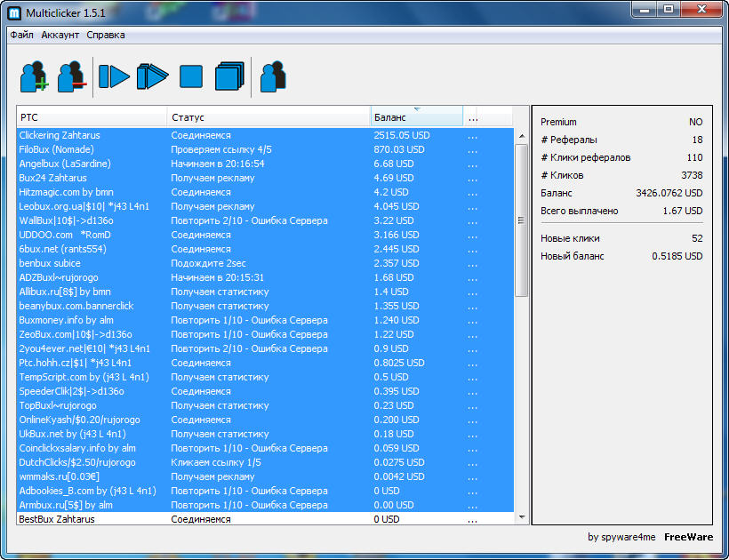Select the WallBux|10$|->d136o row
The width and height of the screenshot is (729, 560).
pos(266,220)
